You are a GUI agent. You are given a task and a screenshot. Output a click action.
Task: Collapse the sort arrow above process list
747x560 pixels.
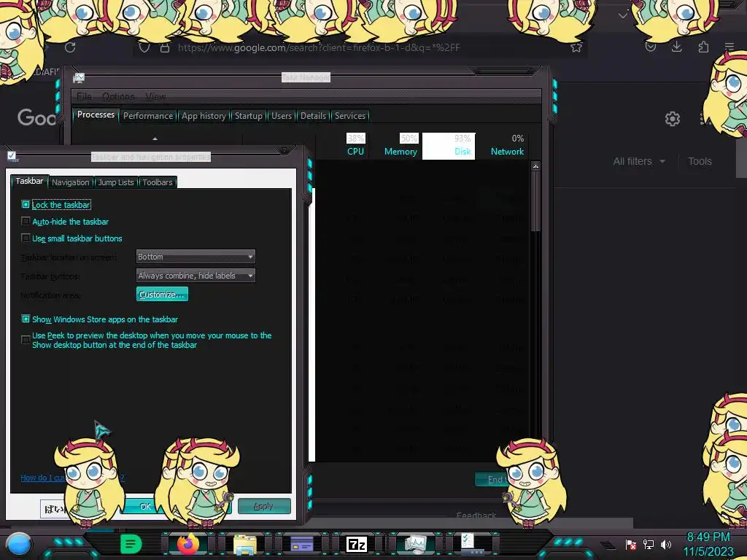[x=155, y=139]
